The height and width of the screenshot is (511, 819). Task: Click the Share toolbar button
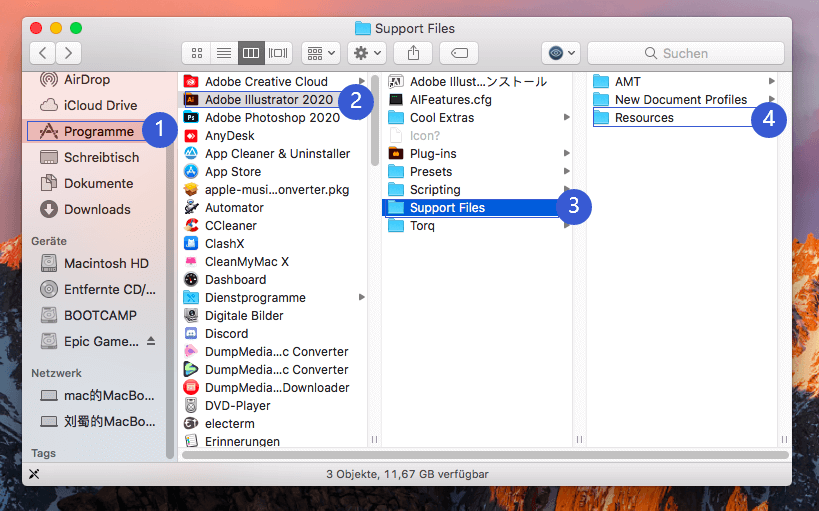pos(413,53)
